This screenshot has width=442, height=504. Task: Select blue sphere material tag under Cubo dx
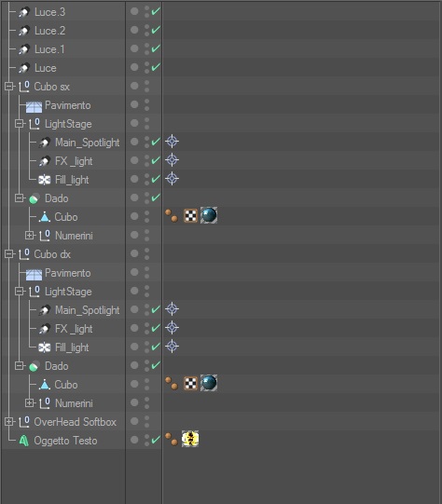point(209,383)
